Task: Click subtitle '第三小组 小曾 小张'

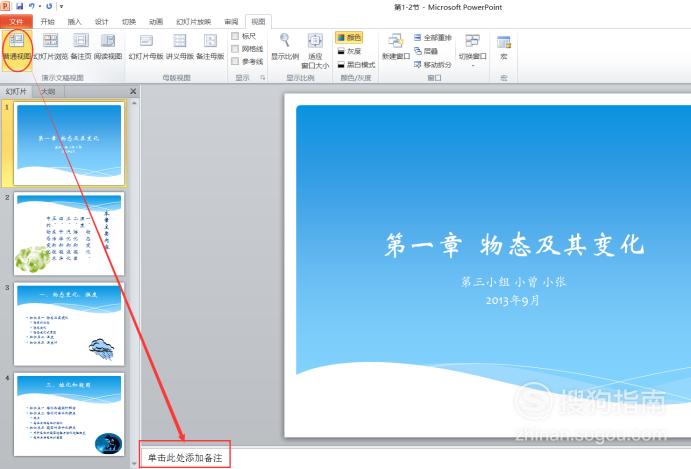Action: [513, 282]
